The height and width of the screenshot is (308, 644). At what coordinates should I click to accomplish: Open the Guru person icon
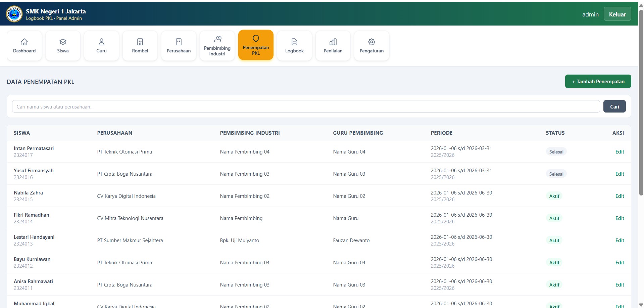(x=101, y=42)
